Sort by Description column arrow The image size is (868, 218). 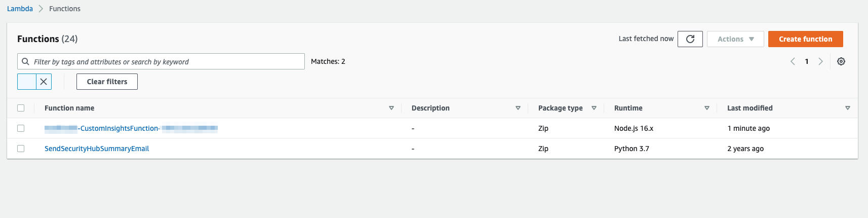tap(518, 108)
